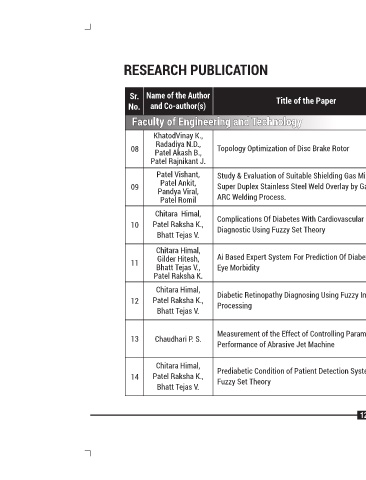The height and width of the screenshot is (480, 366).
Task: Click author Patel Vishant in row 09
Action: point(178,174)
